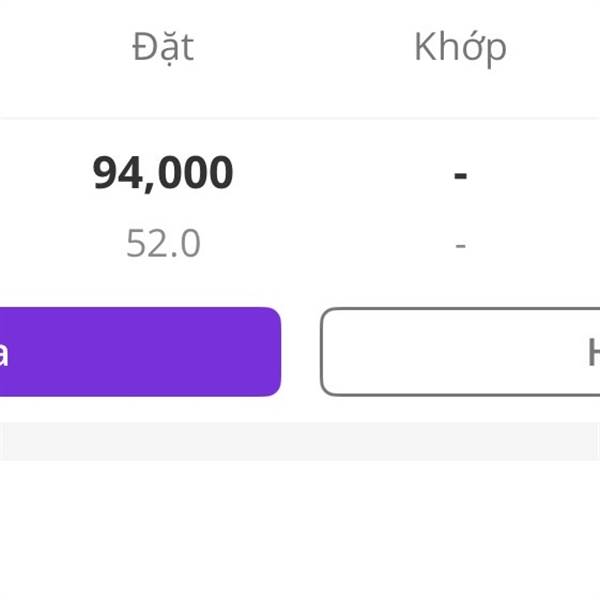Screen dimensions: 600x600
Task: Click the light gray divider band
Action: (300, 441)
